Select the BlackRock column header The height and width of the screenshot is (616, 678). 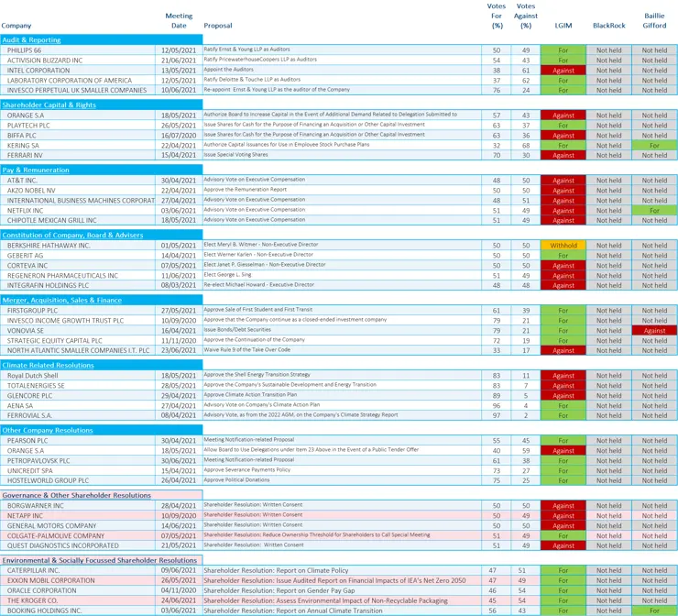(x=608, y=26)
